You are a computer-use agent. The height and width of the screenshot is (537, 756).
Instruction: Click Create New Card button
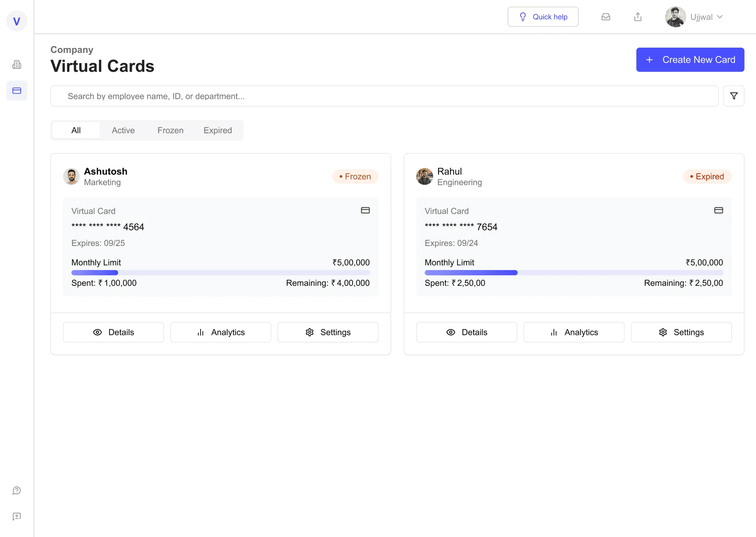point(690,60)
